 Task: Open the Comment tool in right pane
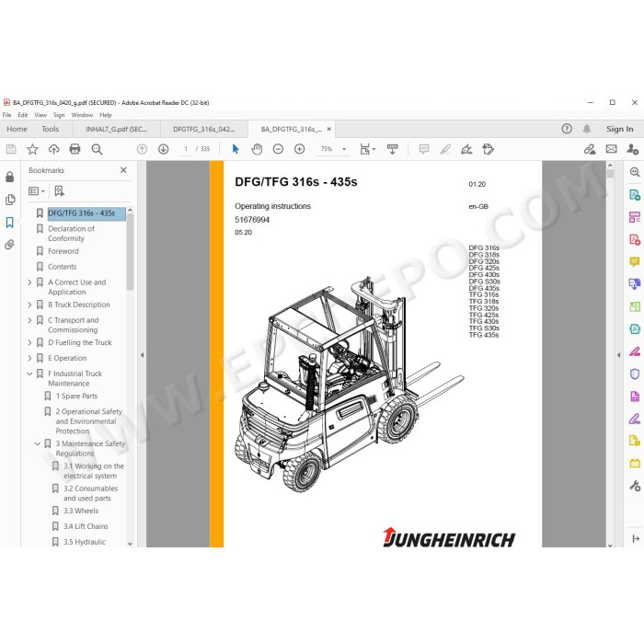tap(635, 261)
